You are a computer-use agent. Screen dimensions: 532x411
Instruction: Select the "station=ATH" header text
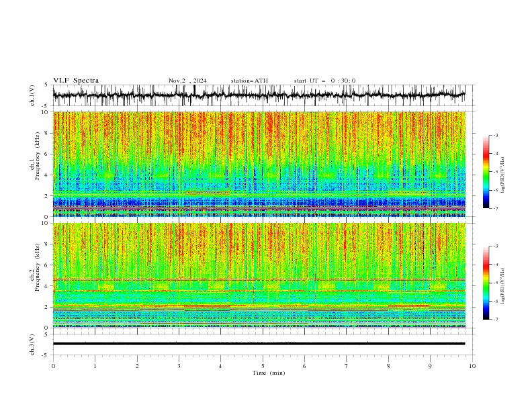pos(249,81)
